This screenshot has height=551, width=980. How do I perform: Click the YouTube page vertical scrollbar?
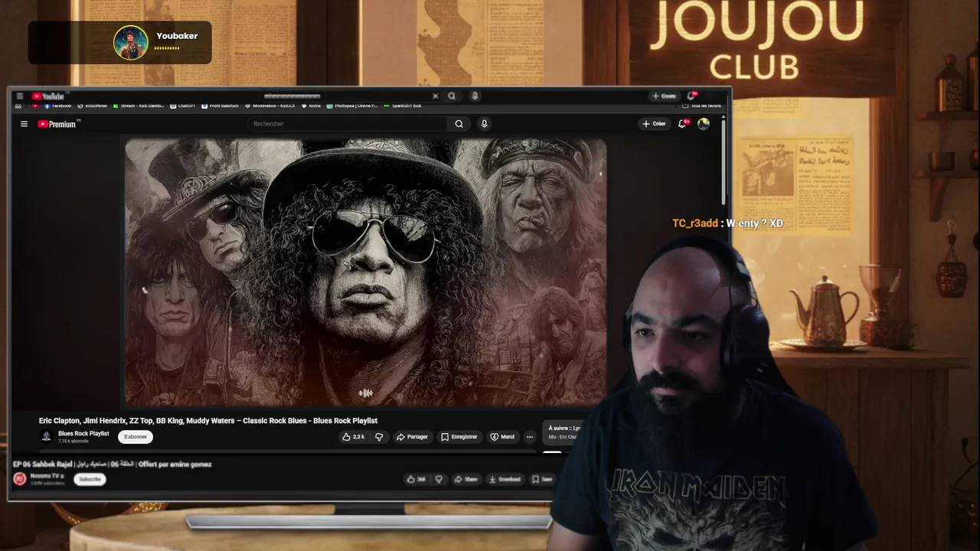tap(724, 161)
